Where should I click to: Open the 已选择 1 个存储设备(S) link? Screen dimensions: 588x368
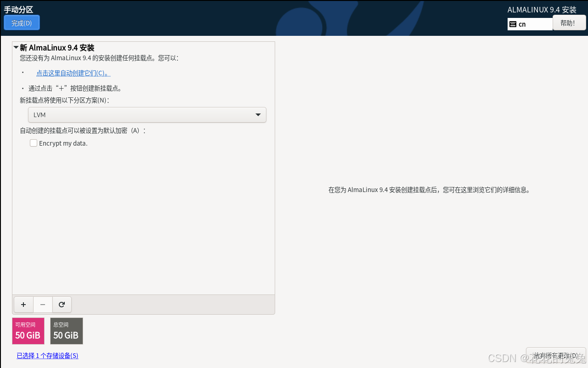coord(47,356)
